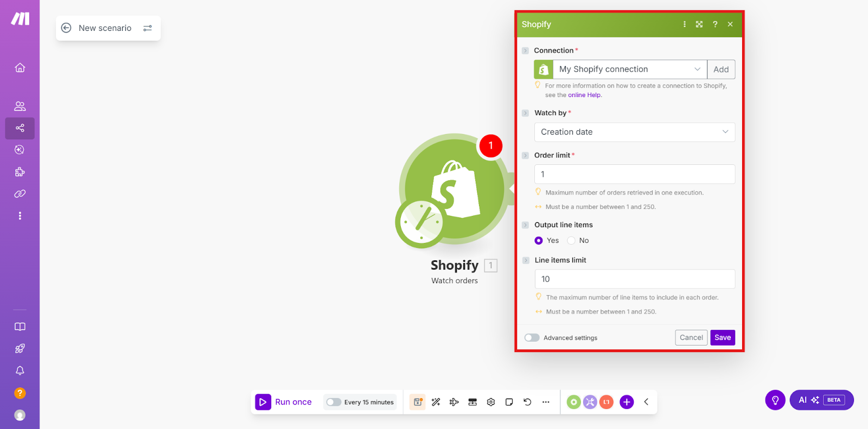Open the online Help link
The width and height of the screenshot is (868, 429).
(585, 95)
